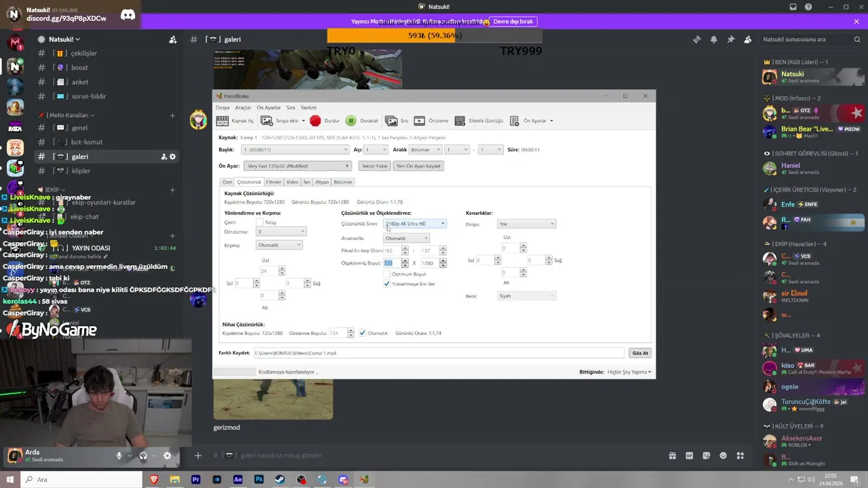This screenshot has width=868, height=488.
Task: Click the Ön Ayarlar presets toolbar icon
Action: pos(515,121)
